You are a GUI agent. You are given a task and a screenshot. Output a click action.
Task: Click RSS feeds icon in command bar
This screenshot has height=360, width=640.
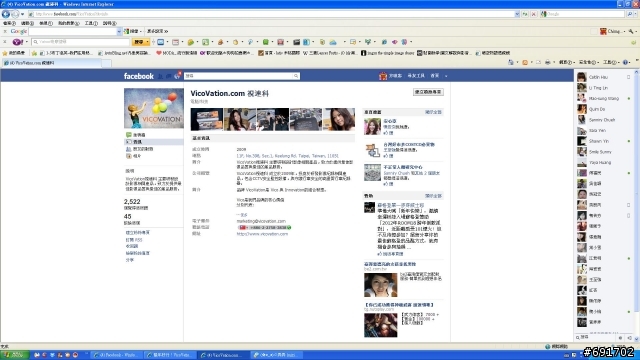(x=525, y=62)
